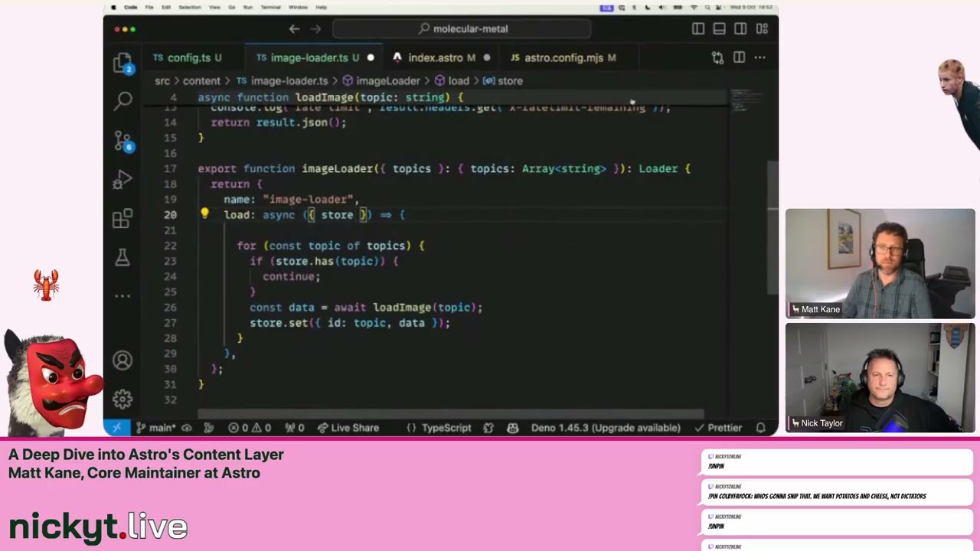The height and width of the screenshot is (551, 980).
Task: Open the Manage gear menu
Action: 122,399
